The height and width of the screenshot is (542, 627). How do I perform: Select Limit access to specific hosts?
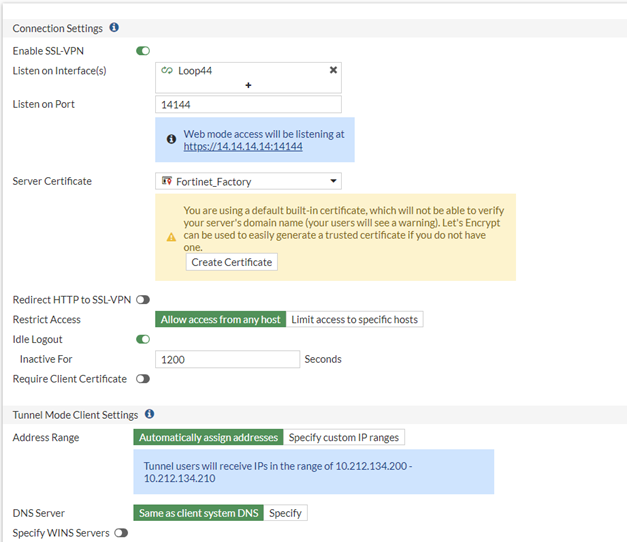click(x=355, y=319)
